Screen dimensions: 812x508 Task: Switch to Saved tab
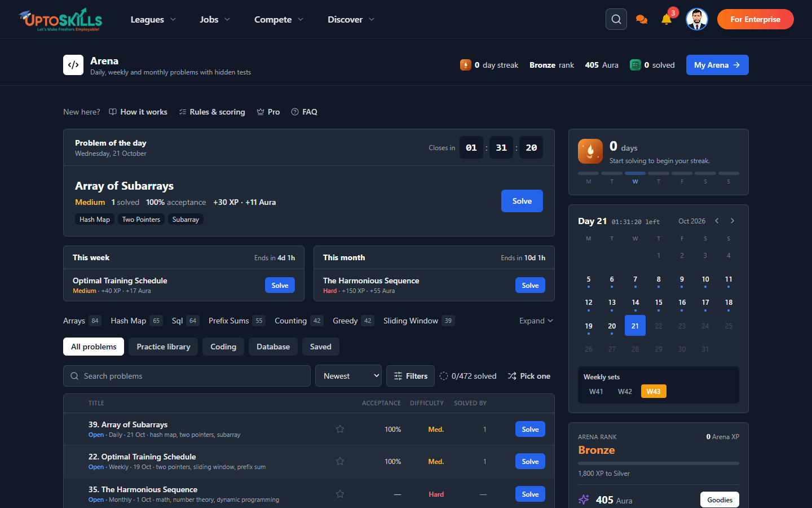click(x=321, y=347)
